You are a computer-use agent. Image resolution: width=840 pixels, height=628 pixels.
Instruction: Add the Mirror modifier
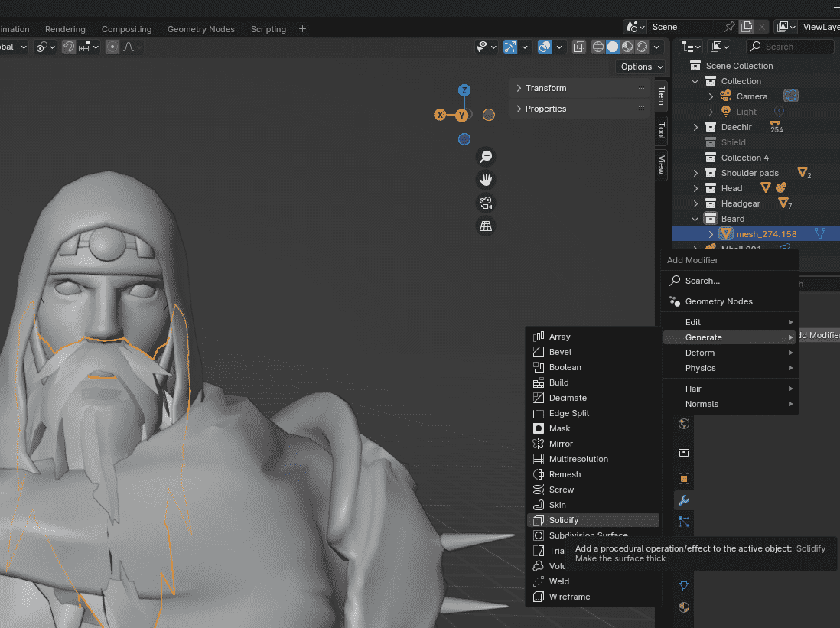[593, 444]
